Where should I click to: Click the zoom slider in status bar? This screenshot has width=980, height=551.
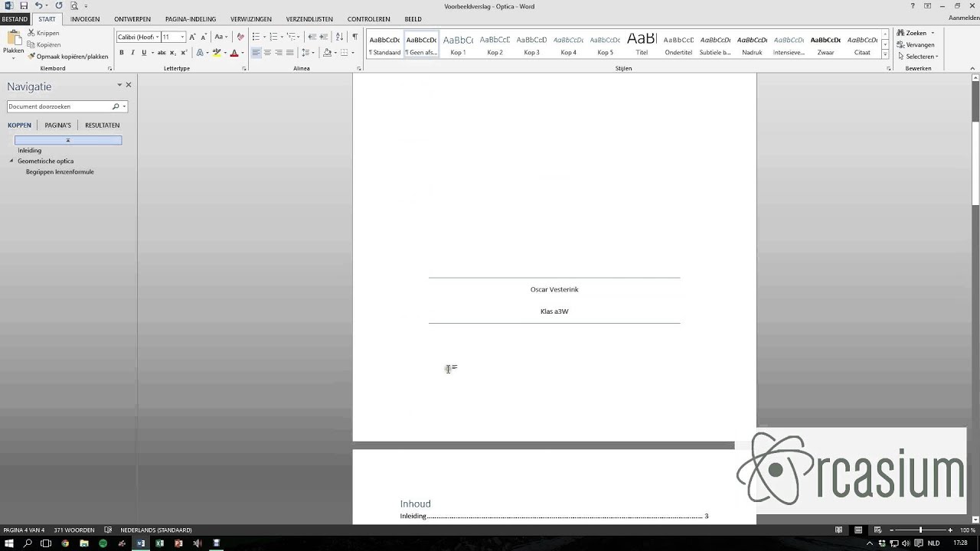click(920, 530)
